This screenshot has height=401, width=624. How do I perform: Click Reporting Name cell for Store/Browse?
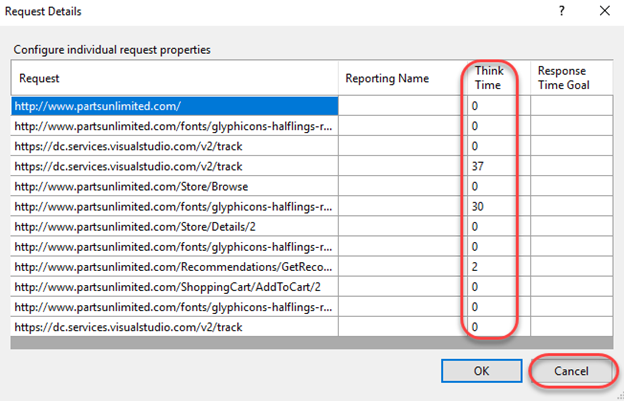tap(403, 186)
